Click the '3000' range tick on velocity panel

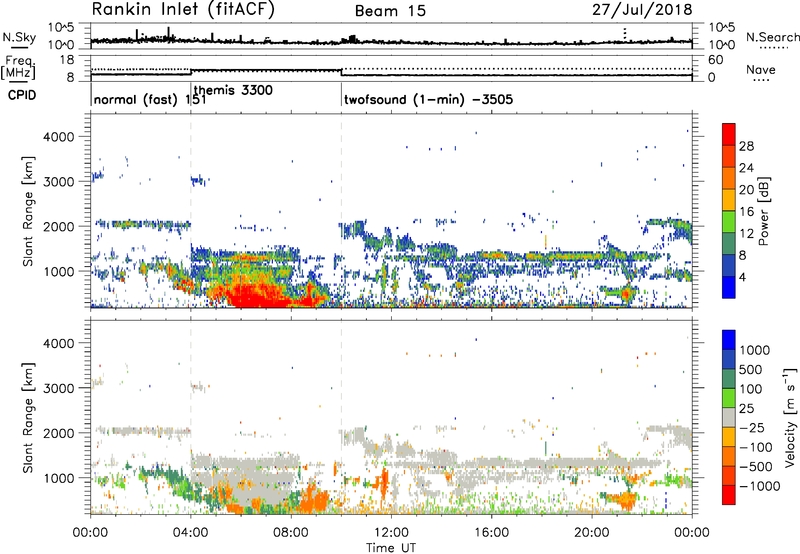click(x=58, y=388)
